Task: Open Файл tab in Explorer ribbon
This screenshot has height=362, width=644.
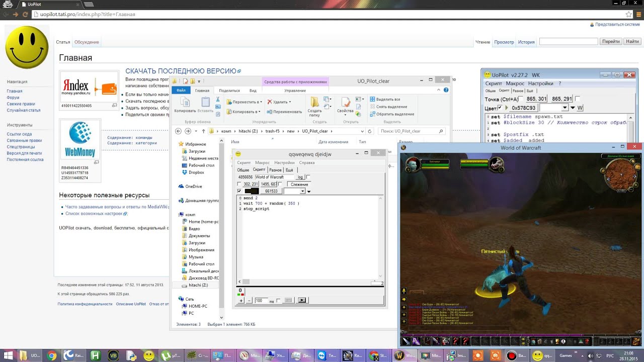Action: [181, 90]
